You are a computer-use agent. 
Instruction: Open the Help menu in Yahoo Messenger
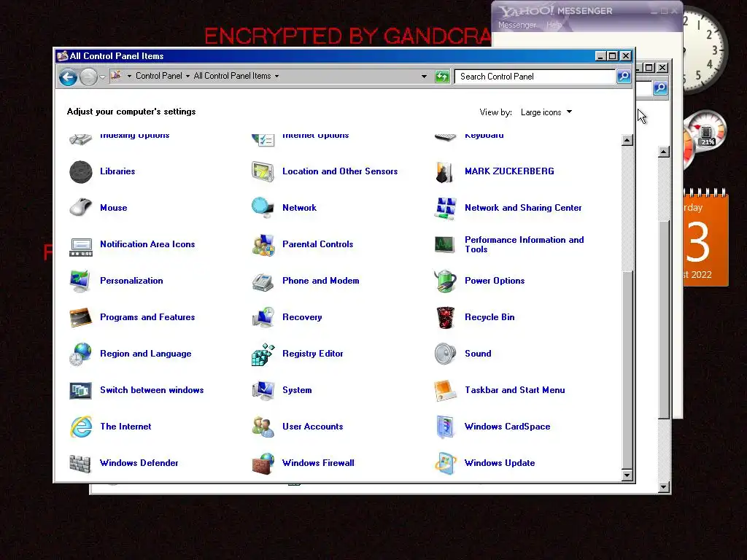554,25
